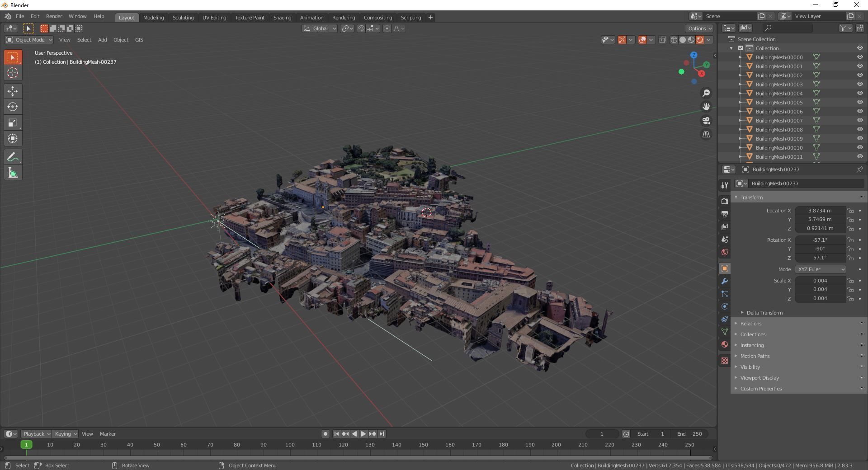Toggle lock for Scale Y
Screen dimensions: 868x470
[x=850, y=290]
